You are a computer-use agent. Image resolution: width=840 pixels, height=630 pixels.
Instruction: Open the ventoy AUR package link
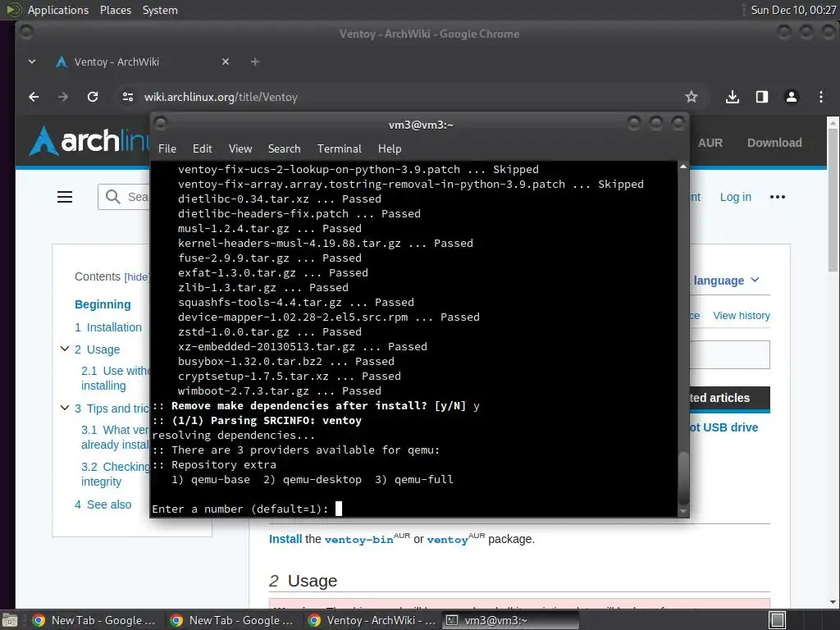coord(447,540)
